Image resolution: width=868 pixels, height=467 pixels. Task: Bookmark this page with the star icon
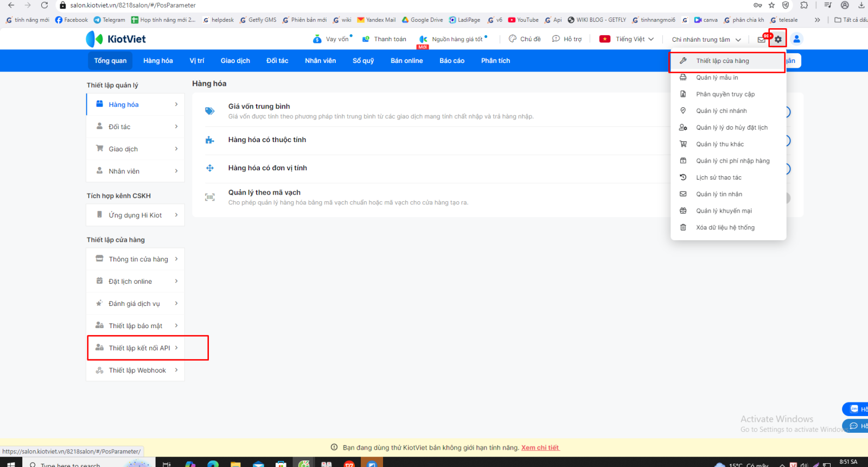click(771, 5)
